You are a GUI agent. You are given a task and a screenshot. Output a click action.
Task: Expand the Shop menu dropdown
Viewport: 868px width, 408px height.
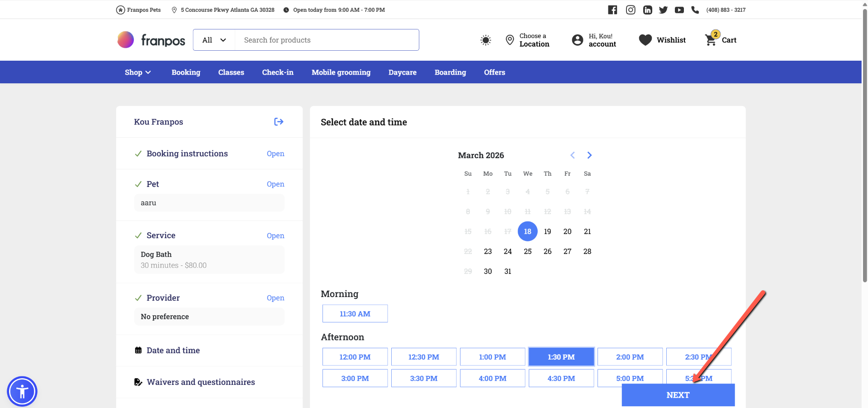(x=138, y=72)
